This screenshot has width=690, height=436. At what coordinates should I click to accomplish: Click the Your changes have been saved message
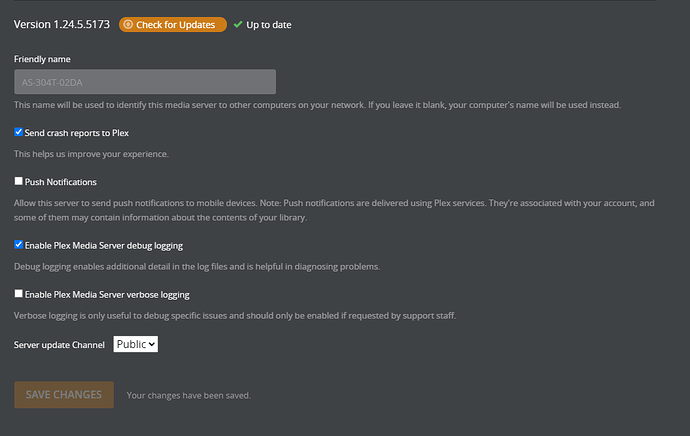coord(188,395)
